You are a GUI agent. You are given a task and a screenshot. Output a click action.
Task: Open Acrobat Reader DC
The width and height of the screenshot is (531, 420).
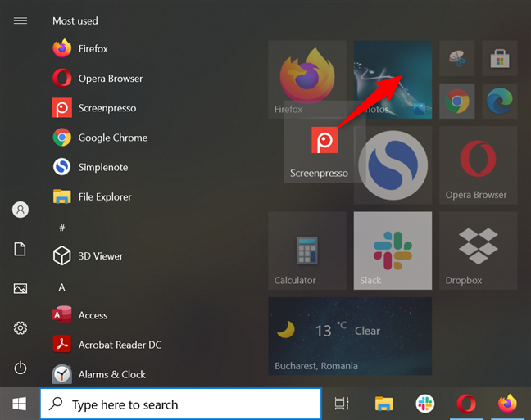tap(107, 345)
